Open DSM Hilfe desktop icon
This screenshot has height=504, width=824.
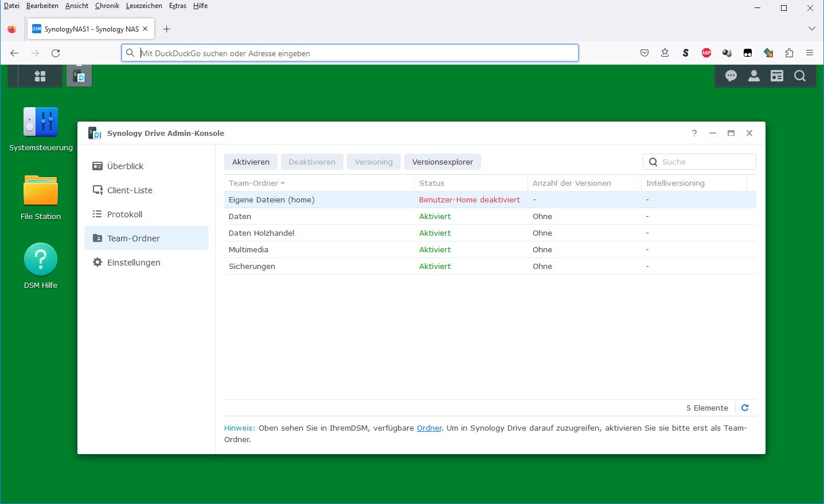[x=41, y=266]
